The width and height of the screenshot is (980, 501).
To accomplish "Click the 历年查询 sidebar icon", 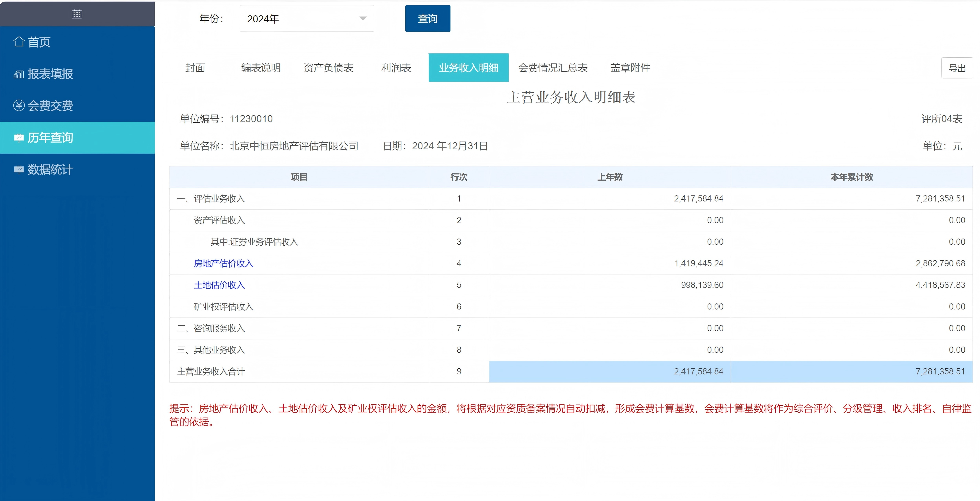I will (19, 138).
